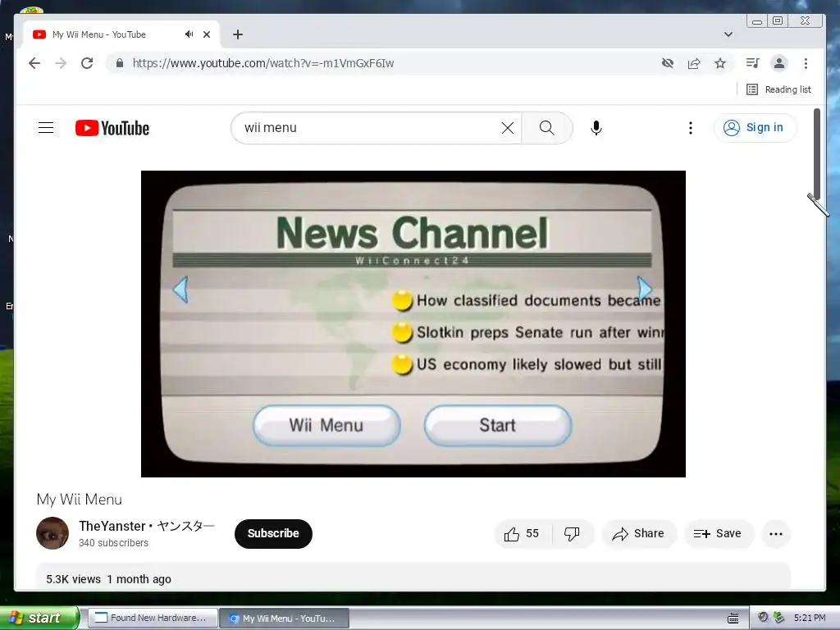The image size is (840, 630).
Task: Open TheYanster channel name link
Action: tap(147, 526)
